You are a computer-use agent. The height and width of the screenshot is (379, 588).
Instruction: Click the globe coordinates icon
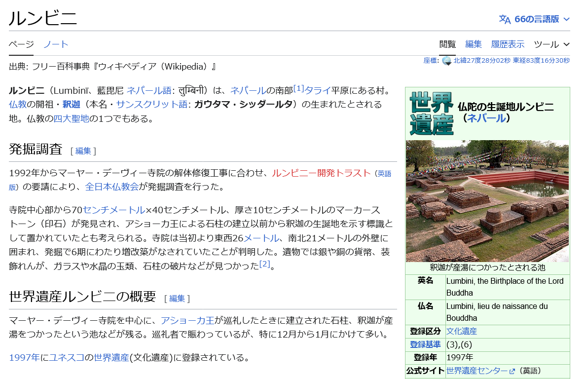click(x=446, y=61)
